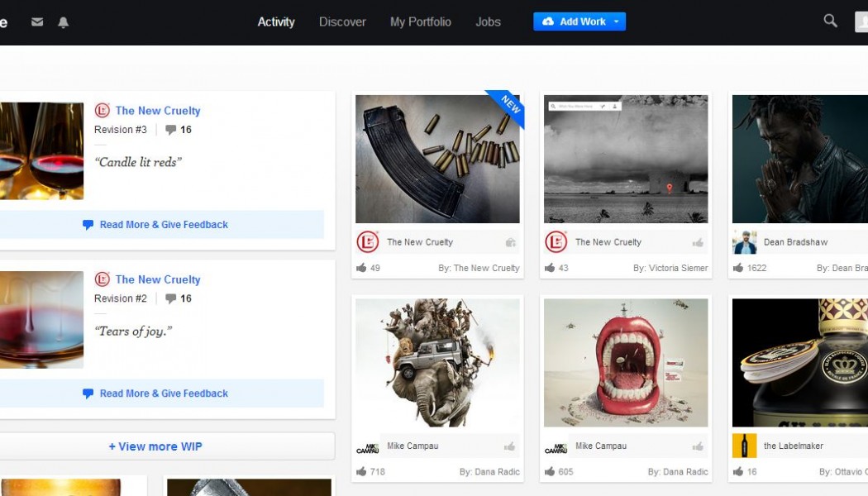868x496 pixels.
Task: Click The New Cruelty logo on ammunition card
Action: coord(368,242)
